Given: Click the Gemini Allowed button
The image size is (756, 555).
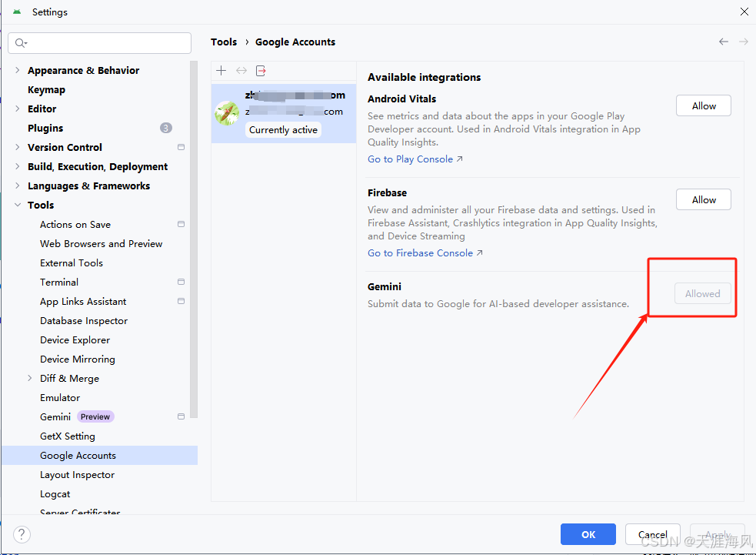Looking at the screenshot, I should click(x=702, y=293).
